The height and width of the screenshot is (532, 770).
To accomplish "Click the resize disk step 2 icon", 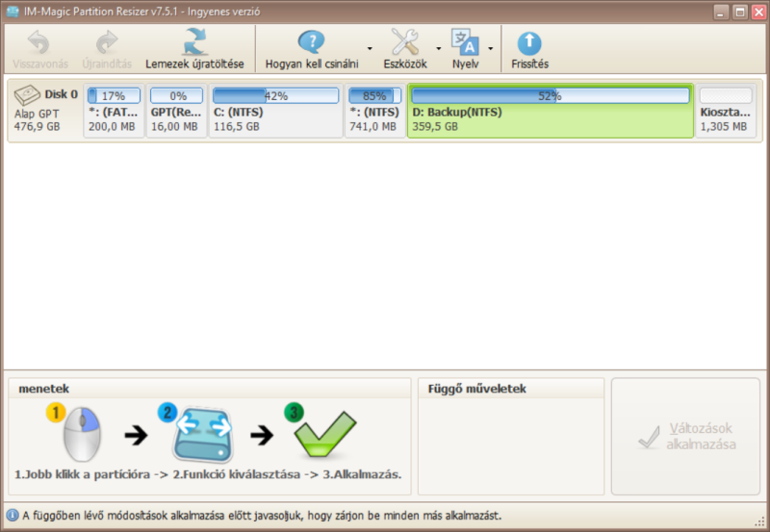I will tap(195, 433).
